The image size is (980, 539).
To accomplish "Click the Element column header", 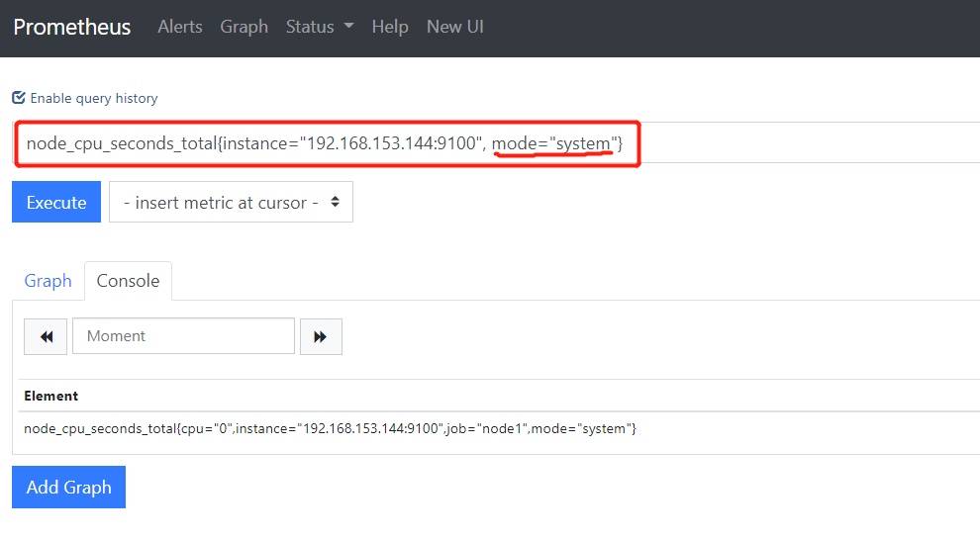I will coord(51,396).
